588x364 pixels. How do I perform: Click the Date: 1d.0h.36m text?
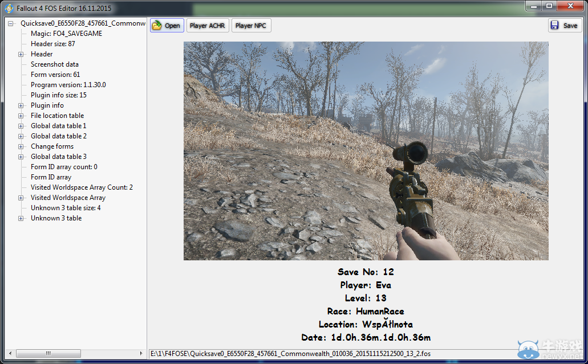(366, 337)
